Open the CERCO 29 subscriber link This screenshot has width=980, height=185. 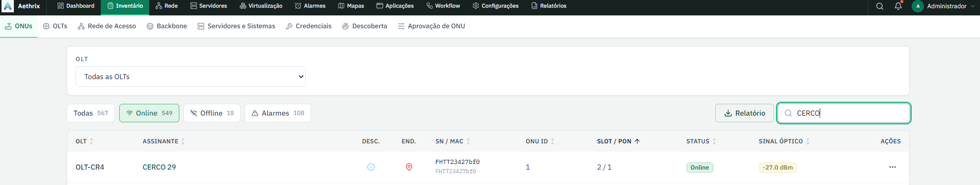159,167
